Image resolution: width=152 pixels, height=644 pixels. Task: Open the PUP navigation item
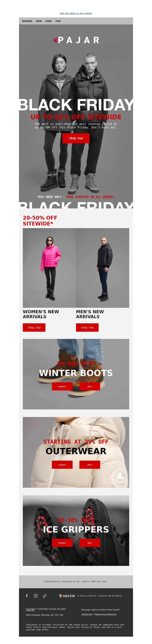[x=58, y=21]
